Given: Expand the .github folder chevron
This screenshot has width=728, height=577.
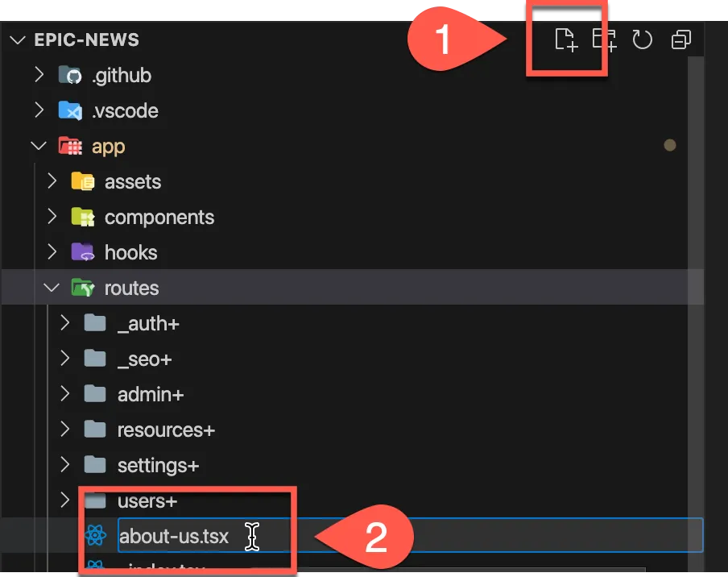Looking at the screenshot, I should pyautogui.click(x=39, y=75).
